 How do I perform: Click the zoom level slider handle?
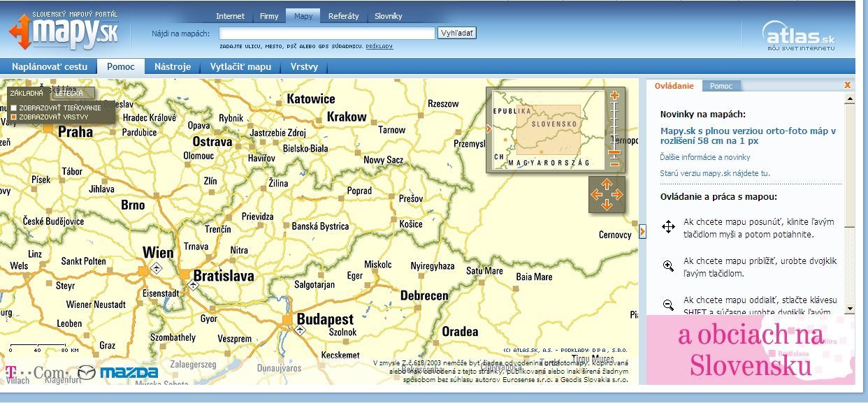(x=614, y=152)
